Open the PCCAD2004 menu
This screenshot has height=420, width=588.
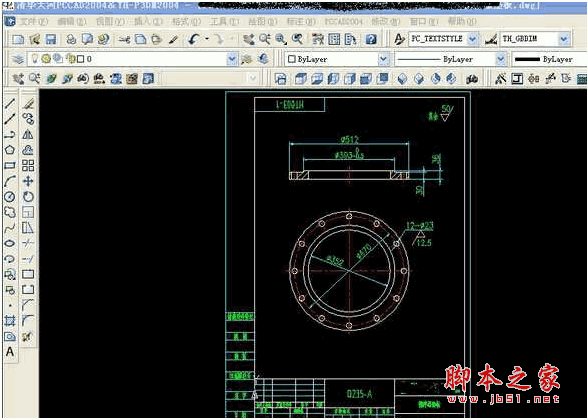[x=344, y=22]
